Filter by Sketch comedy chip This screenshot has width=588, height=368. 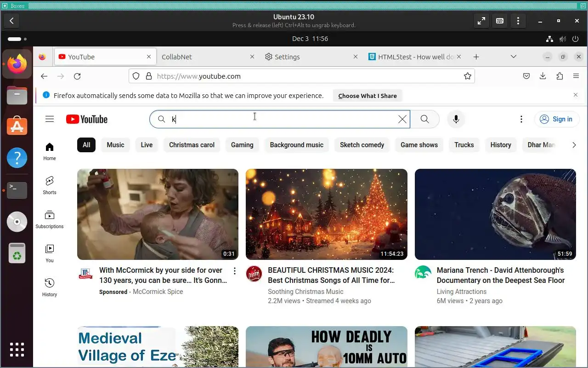click(x=362, y=145)
